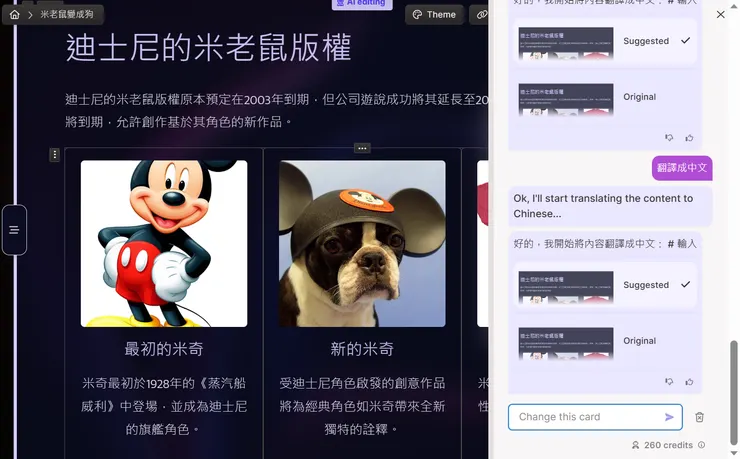
Task: Thumbs up the lower suggestion
Action: (690, 382)
